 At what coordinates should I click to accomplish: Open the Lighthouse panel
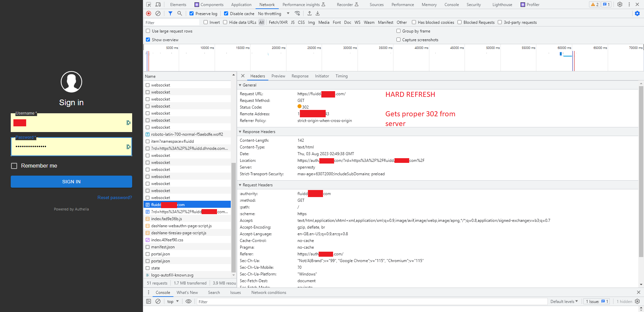[x=502, y=4]
